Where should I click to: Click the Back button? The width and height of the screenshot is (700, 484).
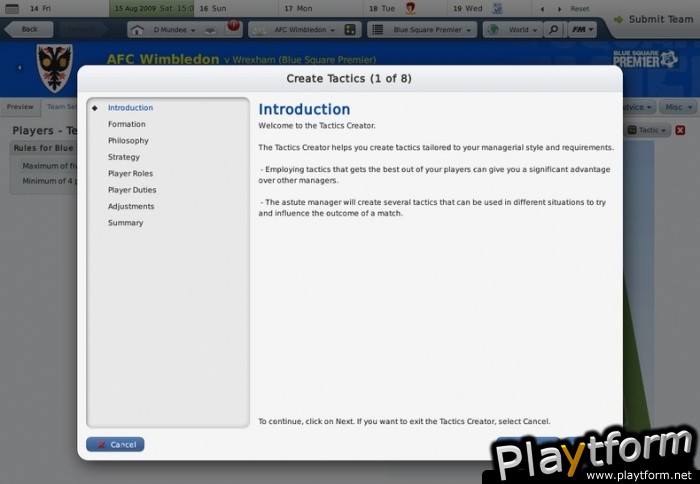point(29,29)
